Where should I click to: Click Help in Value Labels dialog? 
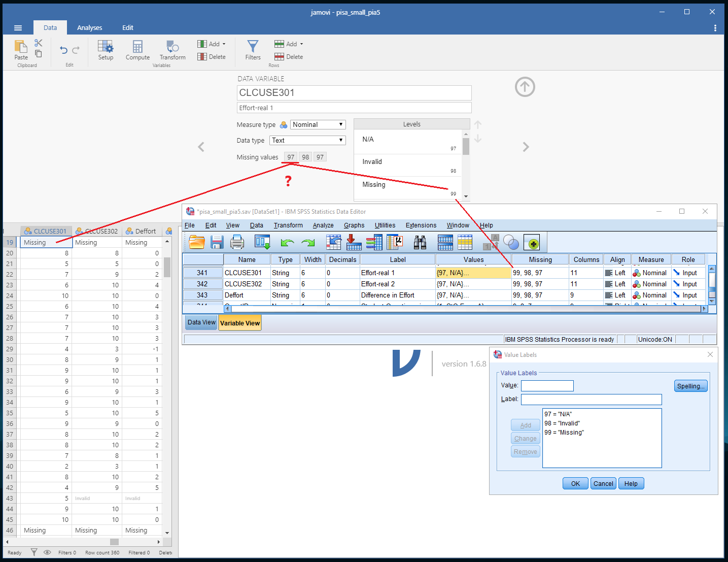[631, 483]
